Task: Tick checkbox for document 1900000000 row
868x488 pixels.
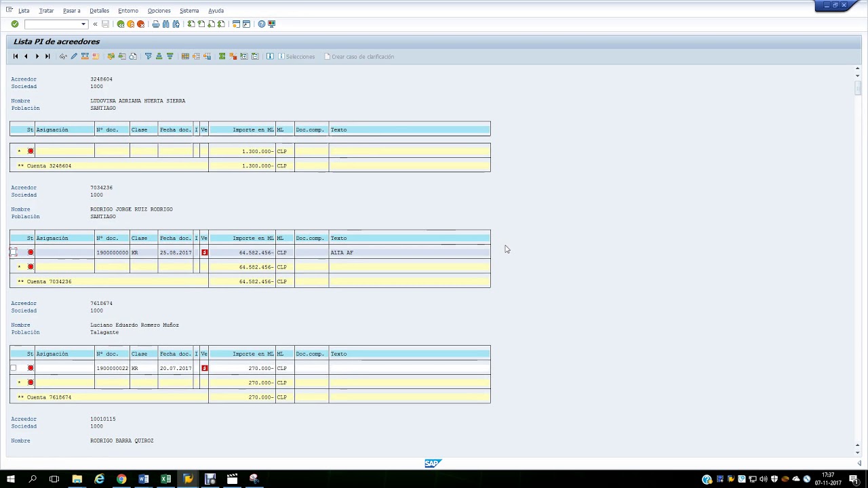Action: (x=13, y=252)
